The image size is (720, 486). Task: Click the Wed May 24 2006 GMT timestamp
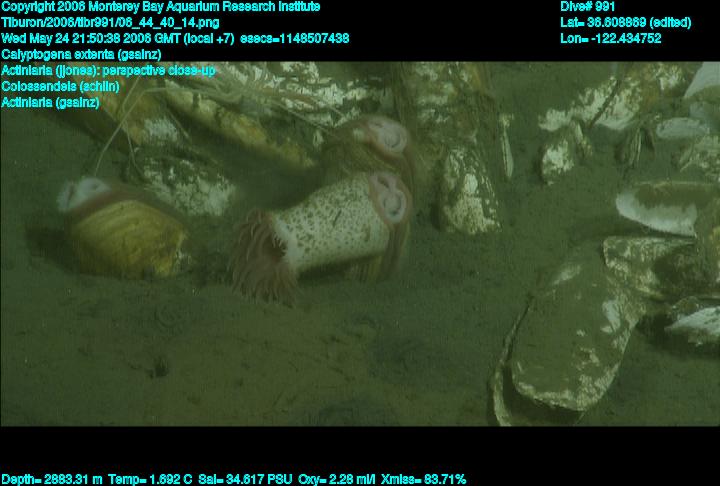coord(118,38)
